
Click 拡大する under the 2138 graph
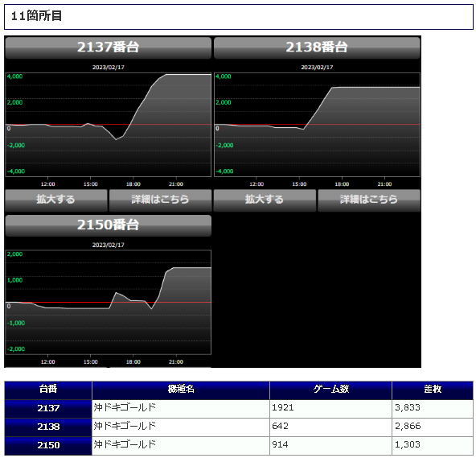pos(265,200)
